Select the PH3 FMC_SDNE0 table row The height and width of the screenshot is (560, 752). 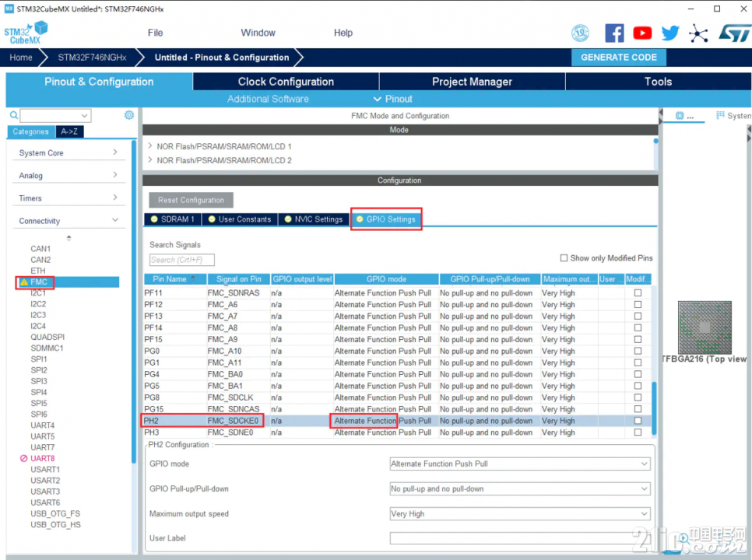[398, 432]
